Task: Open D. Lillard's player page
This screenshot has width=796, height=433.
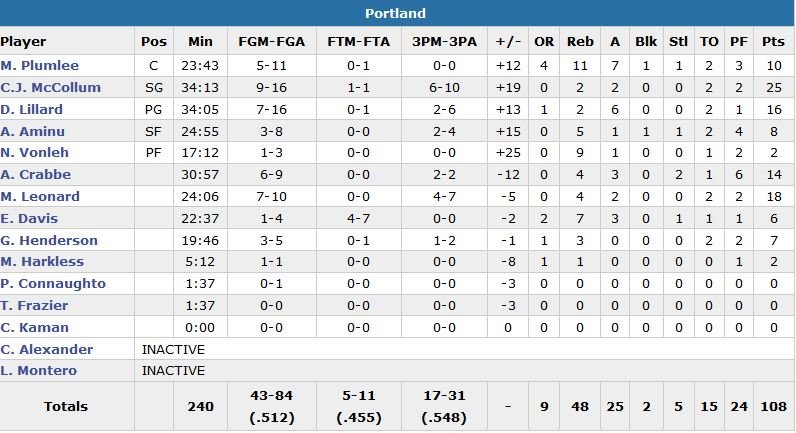Action: pos(32,109)
